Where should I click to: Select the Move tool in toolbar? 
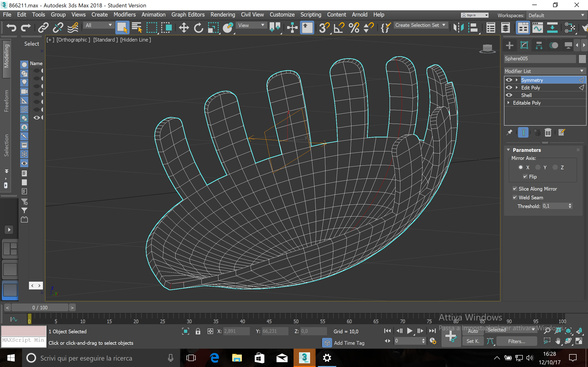[184, 28]
